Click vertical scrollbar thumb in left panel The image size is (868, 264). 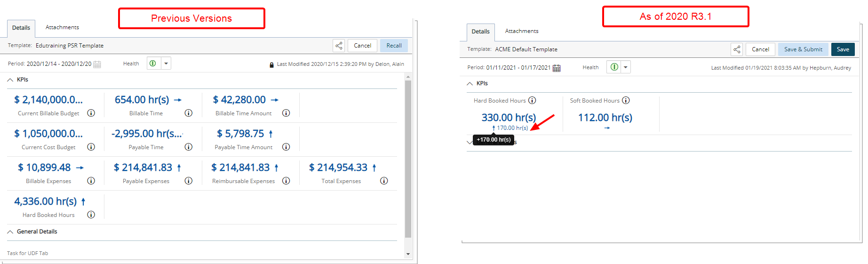point(408,159)
